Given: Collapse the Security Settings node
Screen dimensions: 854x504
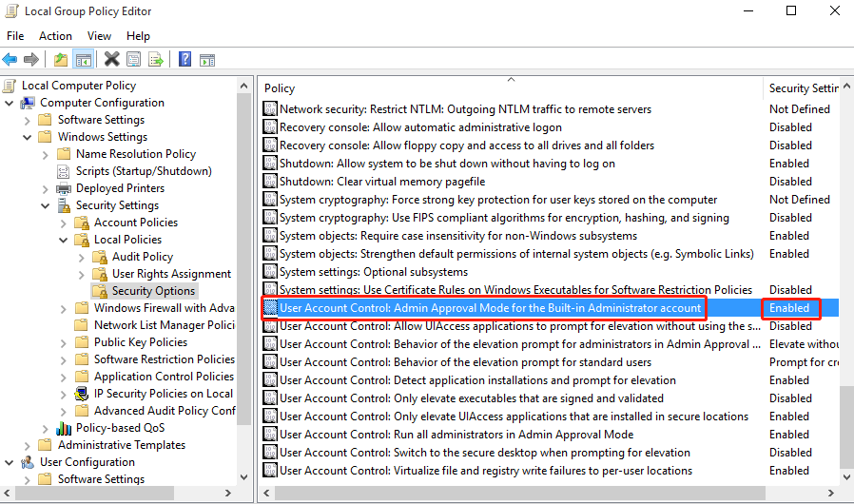Looking at the screenshot, I should tap(46, 205).
